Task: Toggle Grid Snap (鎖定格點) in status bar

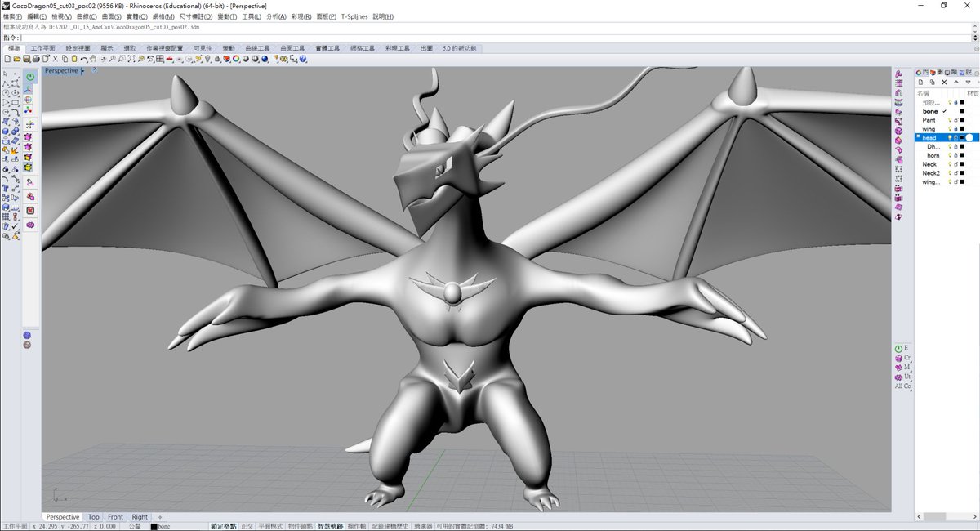Action: click(224, 526)
